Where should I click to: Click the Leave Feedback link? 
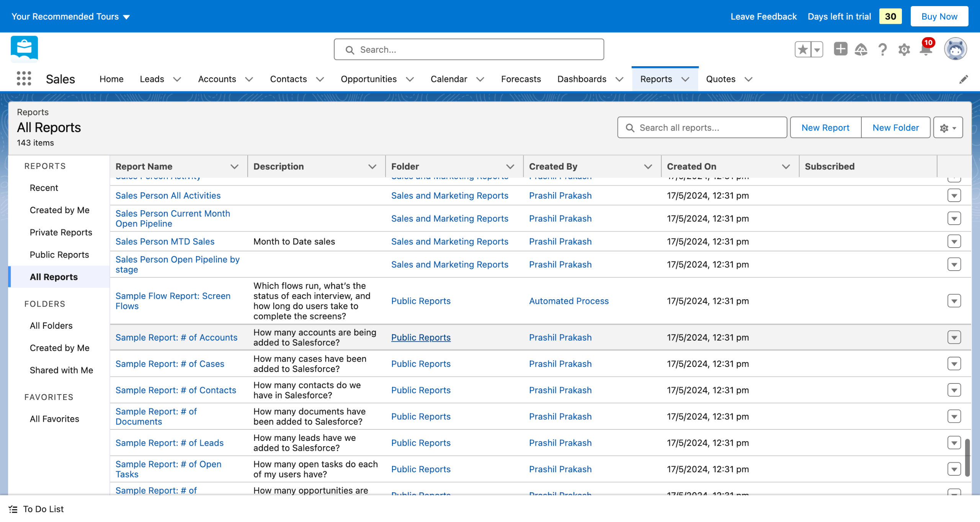(x=763, y=16)
